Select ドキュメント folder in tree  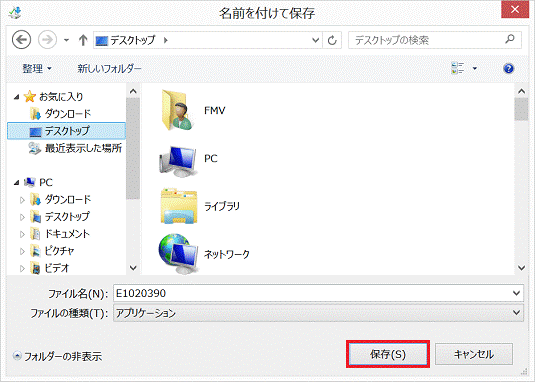coord(60,234)
